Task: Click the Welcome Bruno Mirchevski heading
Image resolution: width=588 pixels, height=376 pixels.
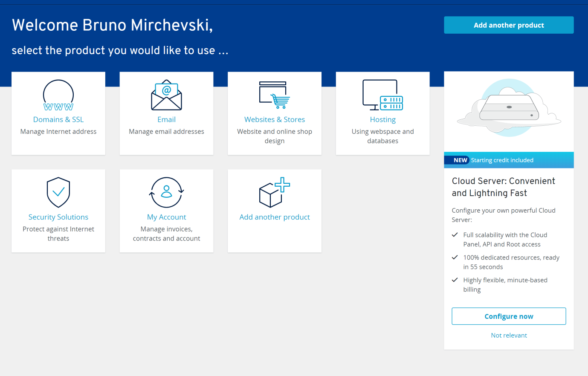Action: pyautogui.click(x=113, y=25)
